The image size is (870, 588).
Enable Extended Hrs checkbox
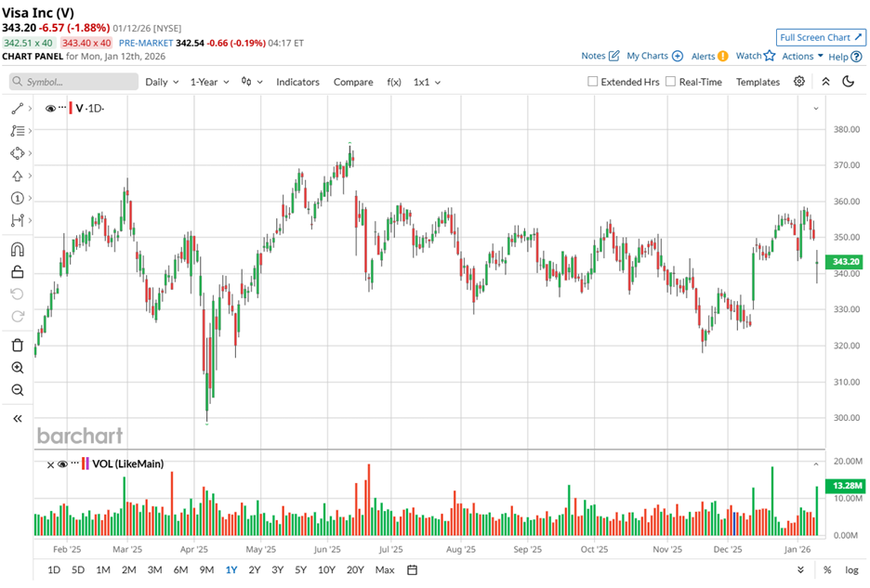(593, 82)
